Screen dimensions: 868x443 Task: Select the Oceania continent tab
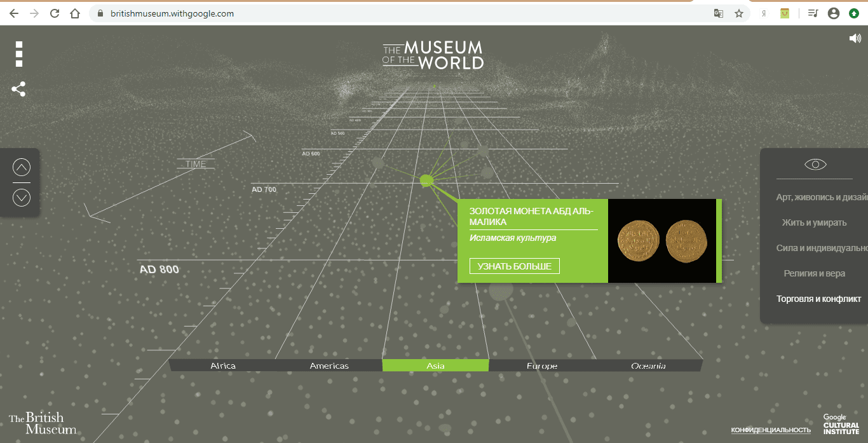(648, 365)
